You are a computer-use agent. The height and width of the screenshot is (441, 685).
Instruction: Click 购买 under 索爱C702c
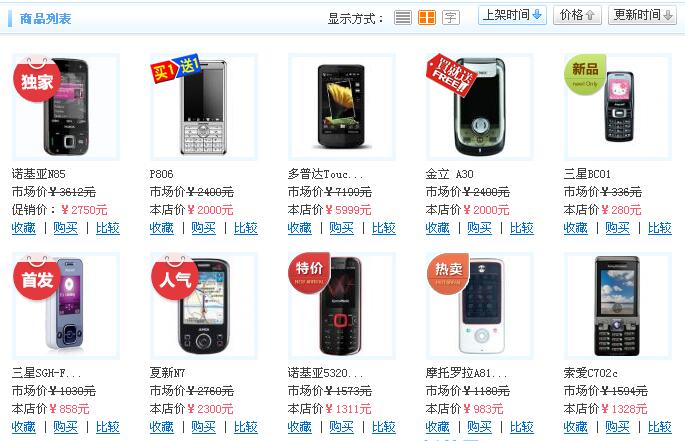(617, 427)
